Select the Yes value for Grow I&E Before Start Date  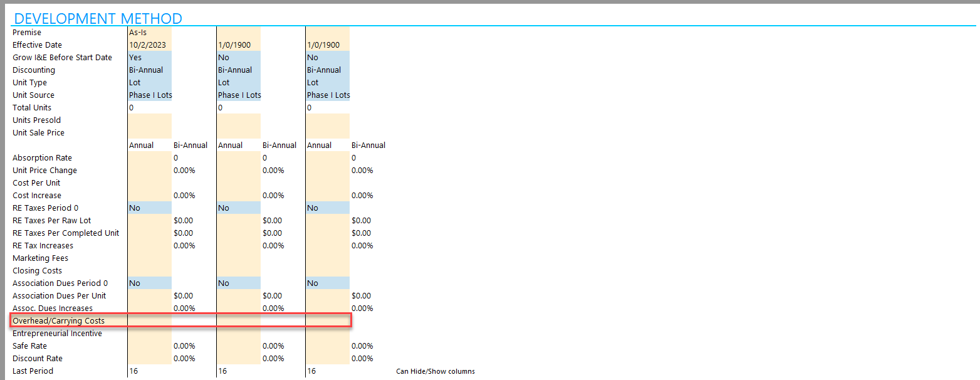(x=149, y=57)
